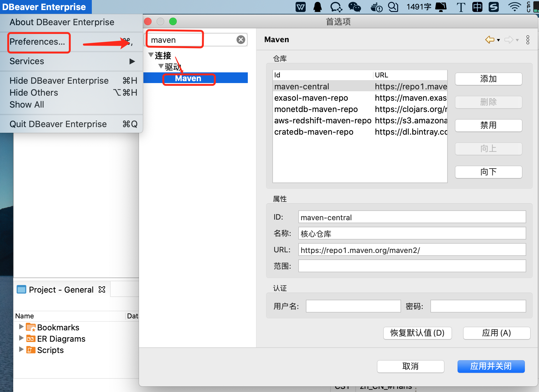Open back arrow history dropdown

(x=498, y=40)
